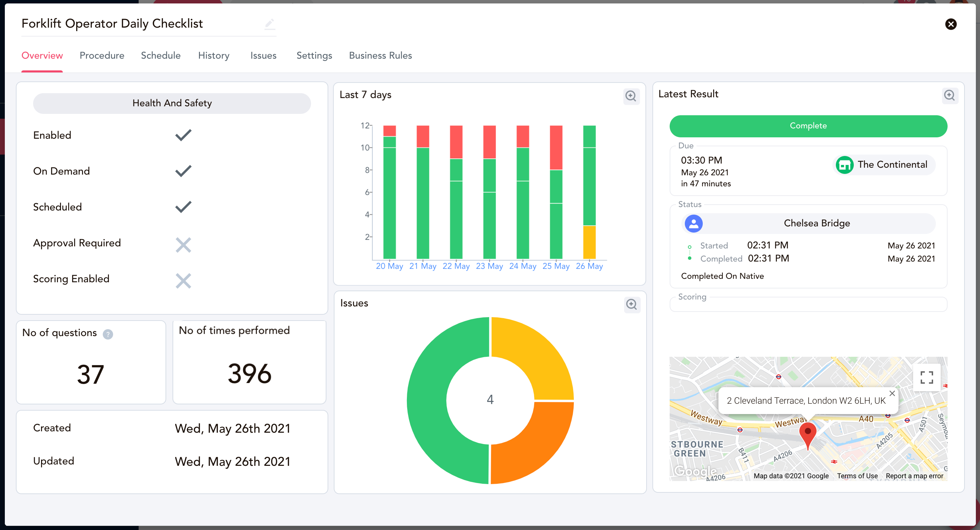The image size is (980, 530).
Task: Click the 20 May bar in chart
Action: [x=389, y=192]
